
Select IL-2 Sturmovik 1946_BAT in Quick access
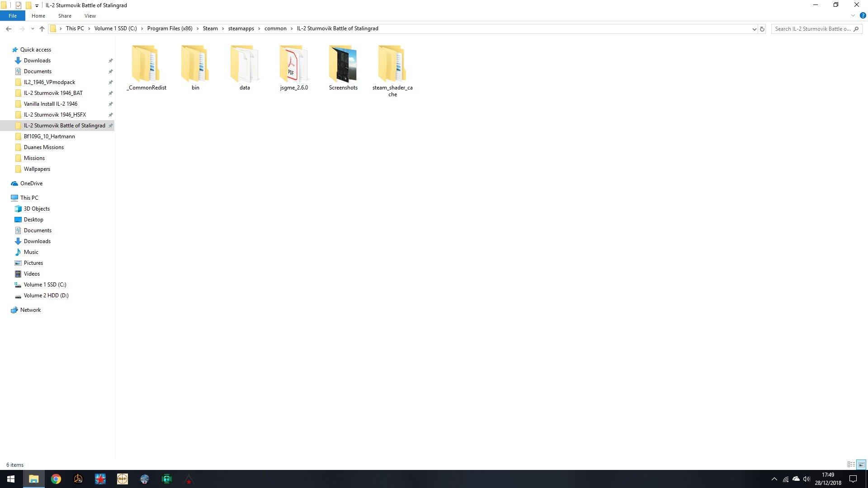[x=53, y=93]
